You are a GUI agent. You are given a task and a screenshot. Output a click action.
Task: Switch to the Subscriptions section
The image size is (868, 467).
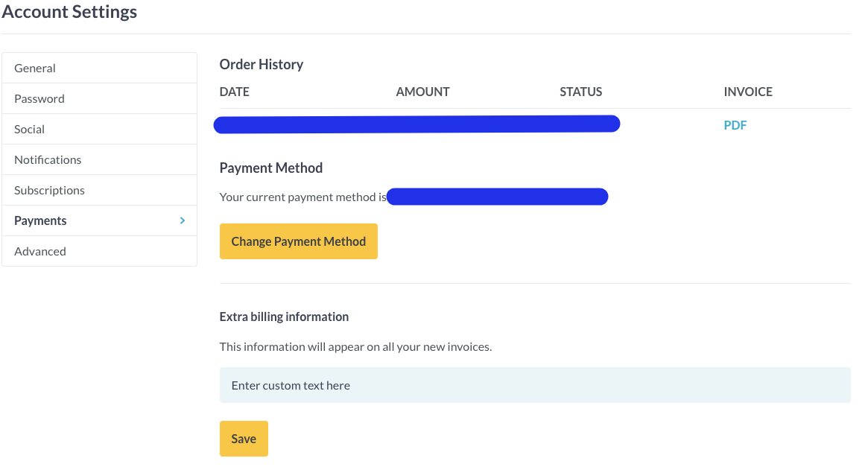point(49,190)
